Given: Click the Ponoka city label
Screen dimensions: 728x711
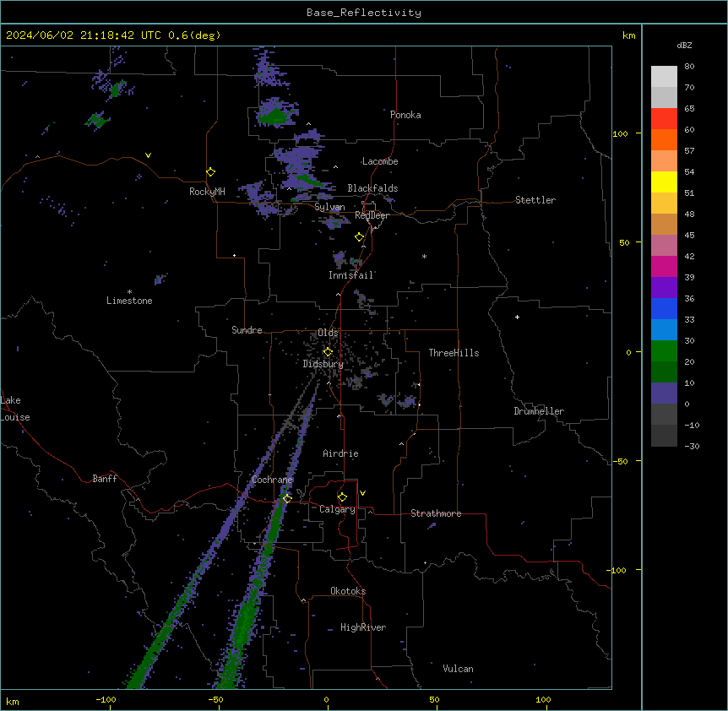Looking at the screenshot, I should click(405, 115).
